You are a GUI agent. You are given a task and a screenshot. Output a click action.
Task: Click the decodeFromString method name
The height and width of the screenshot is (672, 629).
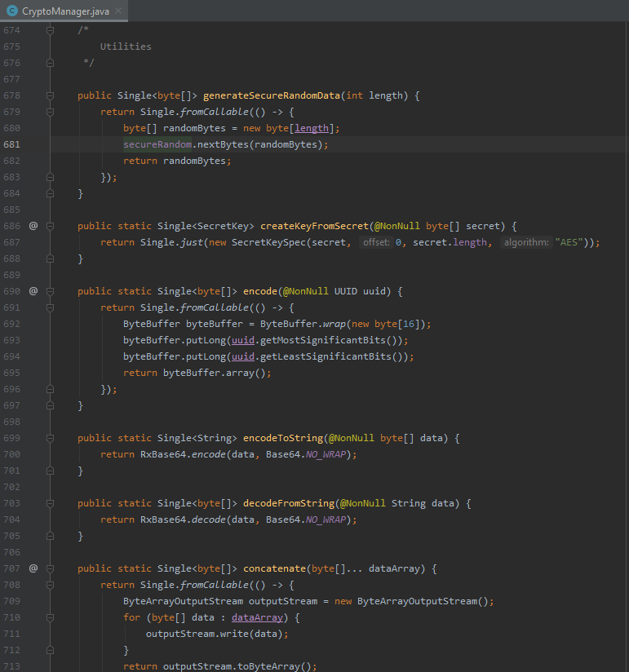click(289, 503)
